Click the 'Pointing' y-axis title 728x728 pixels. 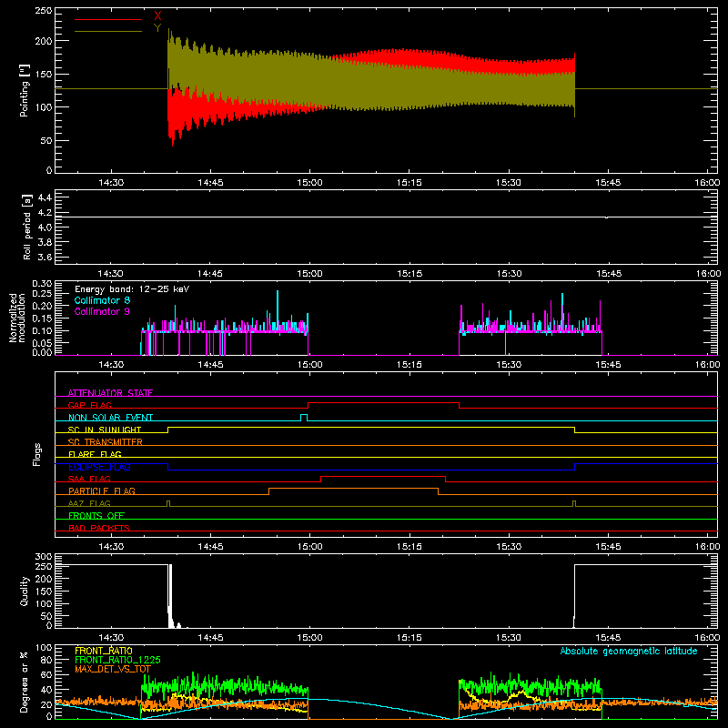pyautogui.click(x=25, y=90)
